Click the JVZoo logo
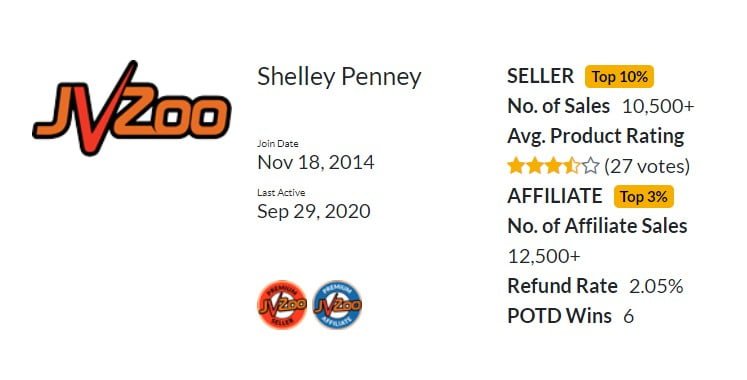This screenshot has width=747, height=380. click(132, 108)
